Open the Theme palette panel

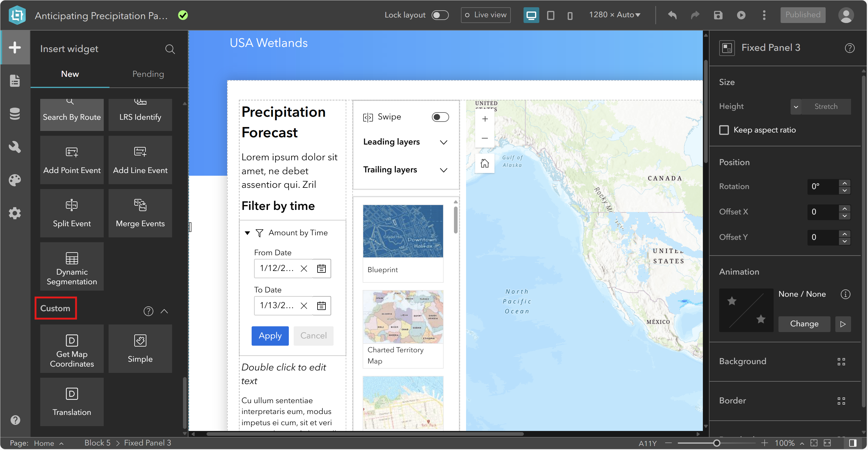click(x=15, y=180)
